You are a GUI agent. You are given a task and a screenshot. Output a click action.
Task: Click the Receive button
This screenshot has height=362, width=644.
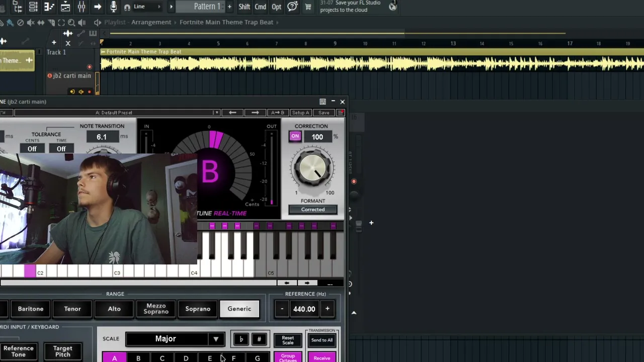tap(322, 358)
